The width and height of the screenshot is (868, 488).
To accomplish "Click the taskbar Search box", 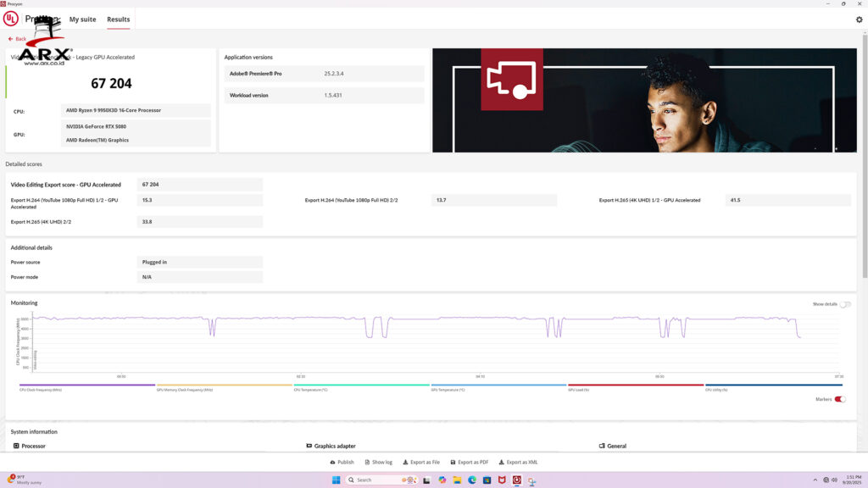I will pos(373,480).
